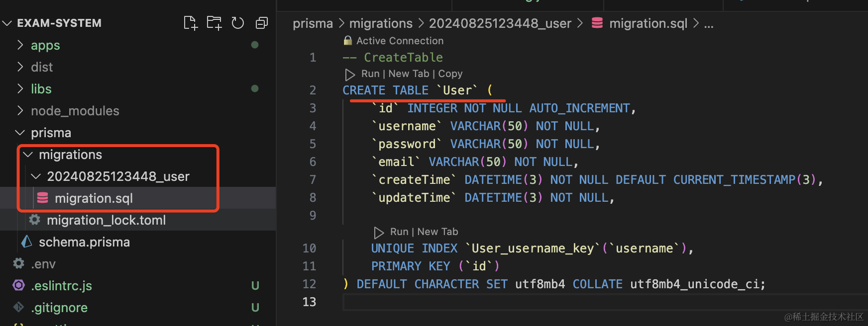The width and height of the screenshot is (868, 326).
Task: Click the database icon in the breadcrumb
Action: click(x=597, y=23)
